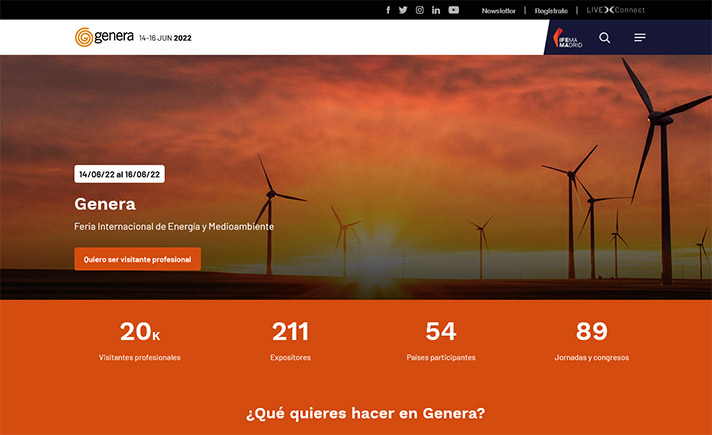Select Regístrate in the top bar
Screen dimensions: 712x435
coord(551,10)
